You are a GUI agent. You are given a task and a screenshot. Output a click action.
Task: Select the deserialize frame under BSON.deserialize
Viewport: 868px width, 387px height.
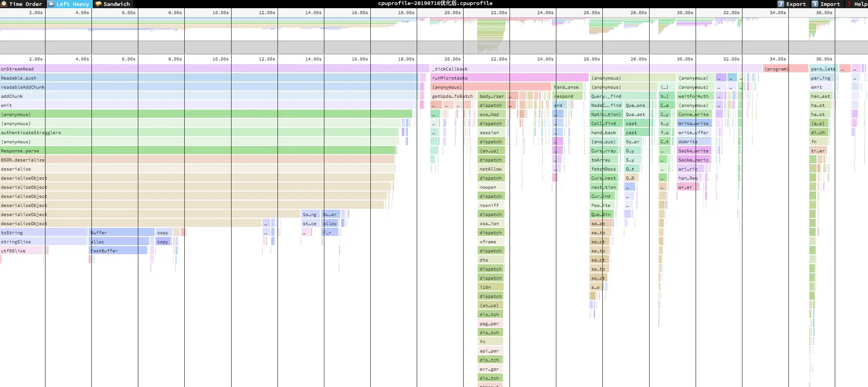point(197,169)
